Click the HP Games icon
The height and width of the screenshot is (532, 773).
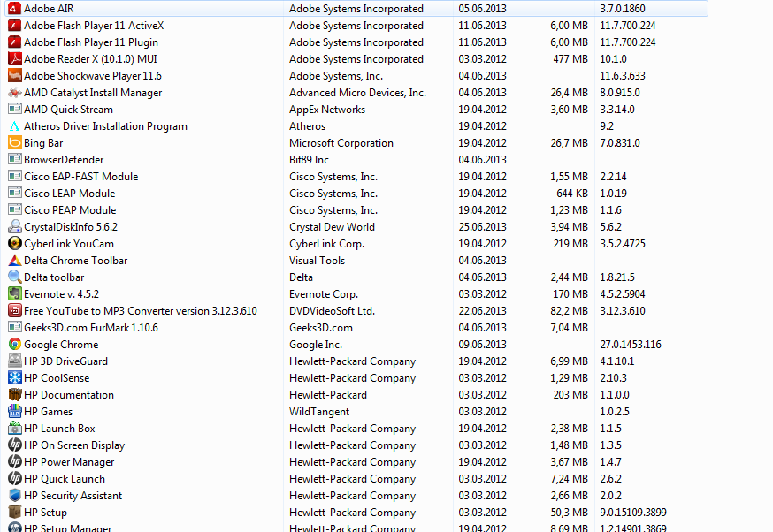point(15,411)
